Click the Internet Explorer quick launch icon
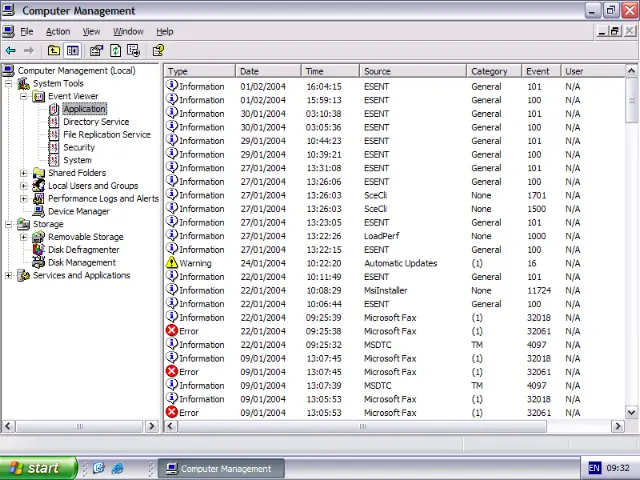Screen dimensions: 640x480 [118, 468]
